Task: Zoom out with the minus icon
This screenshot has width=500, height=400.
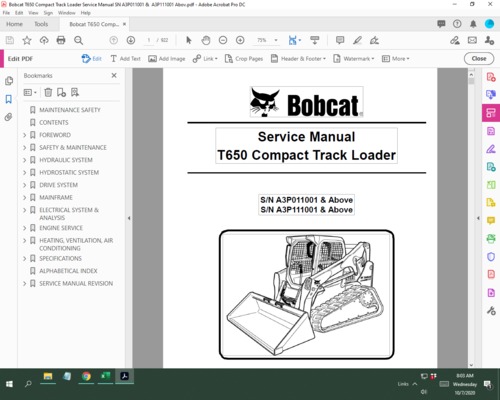Action: click(x=223, y=40)
